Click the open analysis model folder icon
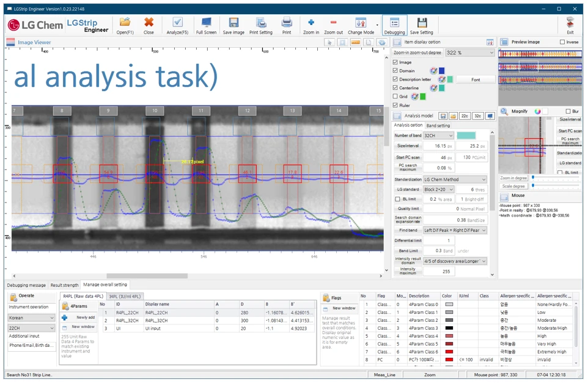The width and height of the screenshot is (588, 383). click(453, 116)
